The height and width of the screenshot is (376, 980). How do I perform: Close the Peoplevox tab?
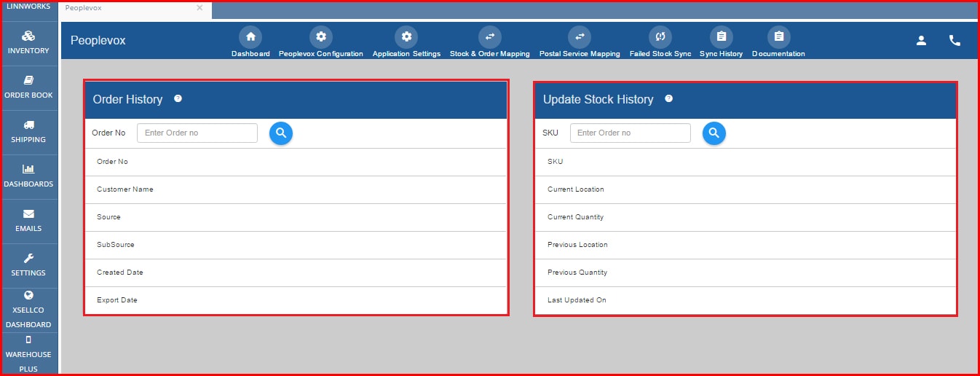[x=199, y=7]
